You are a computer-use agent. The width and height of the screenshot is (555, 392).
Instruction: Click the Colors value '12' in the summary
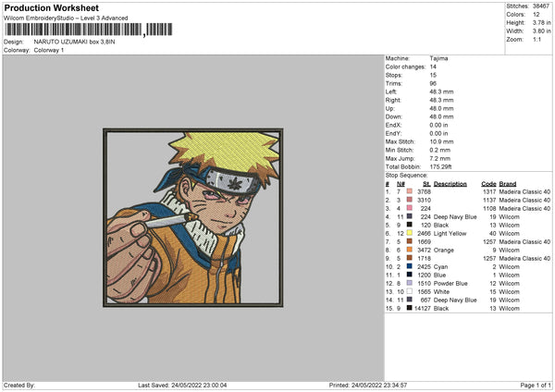click(x=536, y=15)
